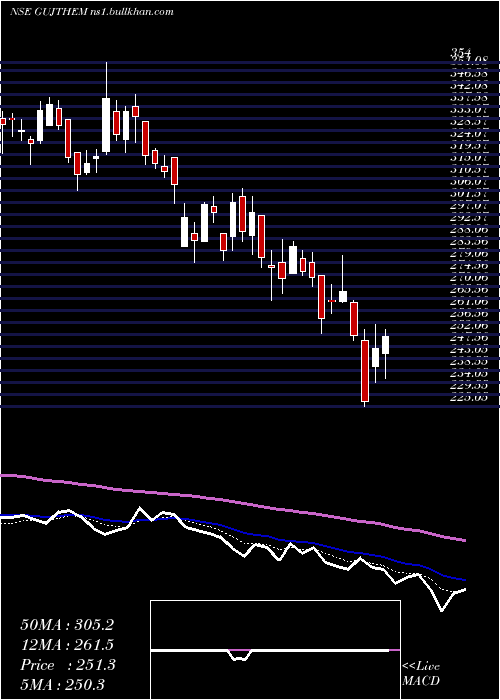This screenshot has width=500, height=700.
Task: Click the <<Live label beside MACD box
Action: point(421,667)
